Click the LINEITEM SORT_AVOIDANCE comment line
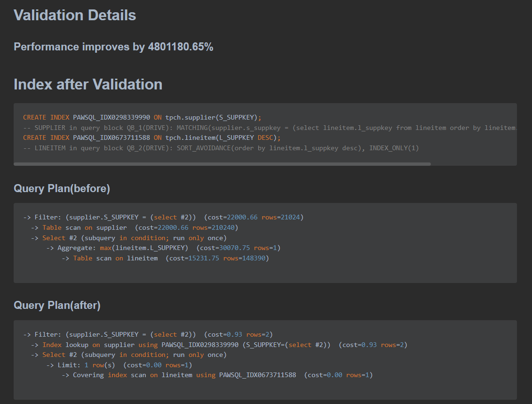532x404 pixels. click(x=221, y=148)
